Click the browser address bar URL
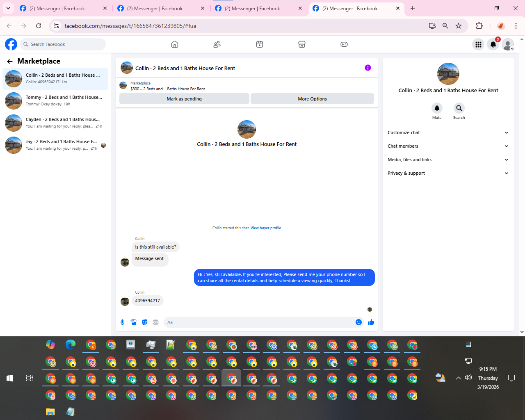This screenshot has width=525, height=420. pyautogui.click(x=130, y=26)
